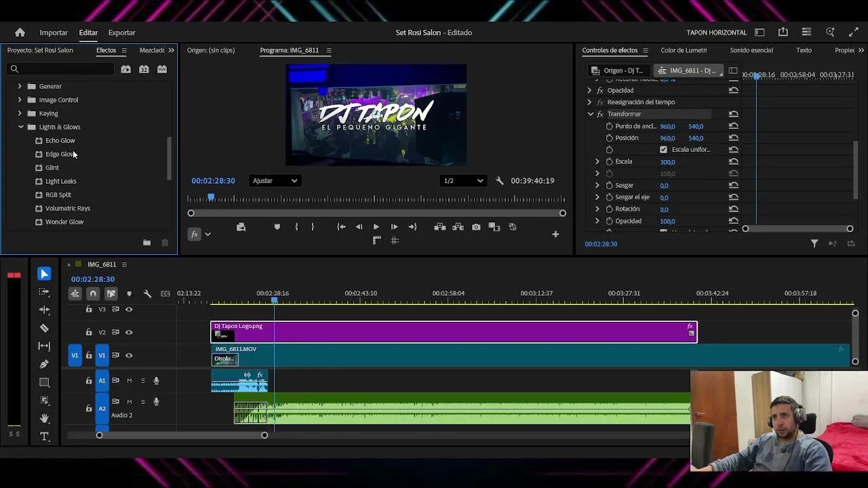Open the Quick Export share icon
The width and height of the screenshot is (868, 488).
click(783, 33)
